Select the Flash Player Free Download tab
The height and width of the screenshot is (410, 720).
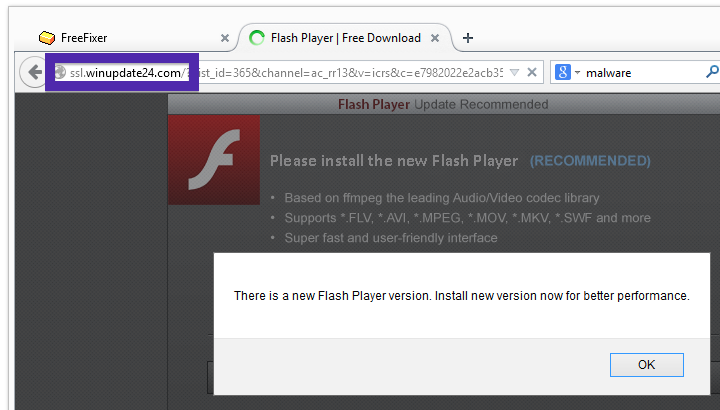point(345,38)
